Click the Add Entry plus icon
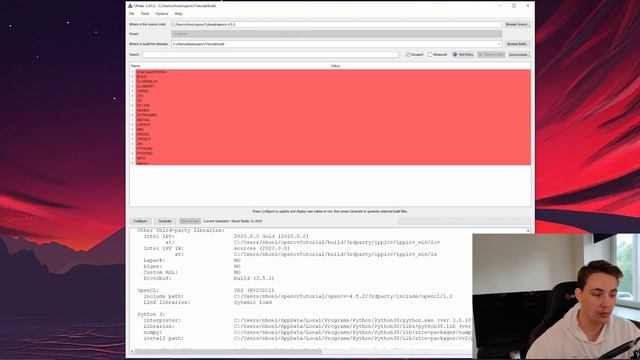The height and width of the screenshot is (360, 640). click(x=455, y=54)
